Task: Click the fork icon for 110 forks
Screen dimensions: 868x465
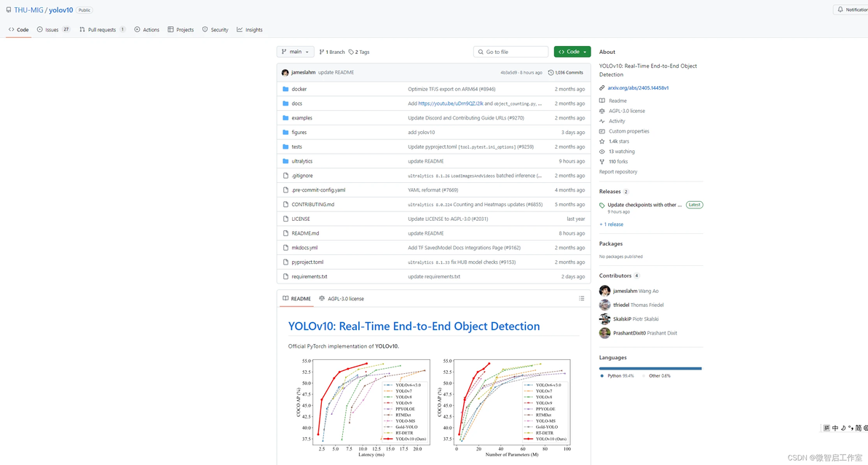Action: click(601, 162)
